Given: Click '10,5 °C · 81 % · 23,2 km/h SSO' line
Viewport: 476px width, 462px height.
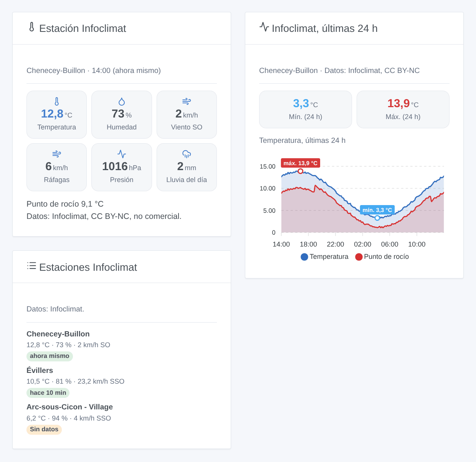Looking at the screenshot, I should pos(75,381).
